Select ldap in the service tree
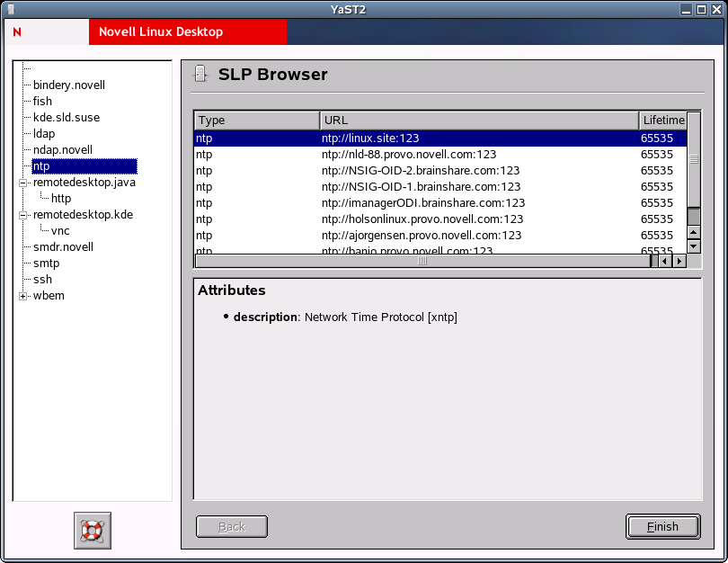The height and width of the screenshot is (563, 728). [44, 134]
